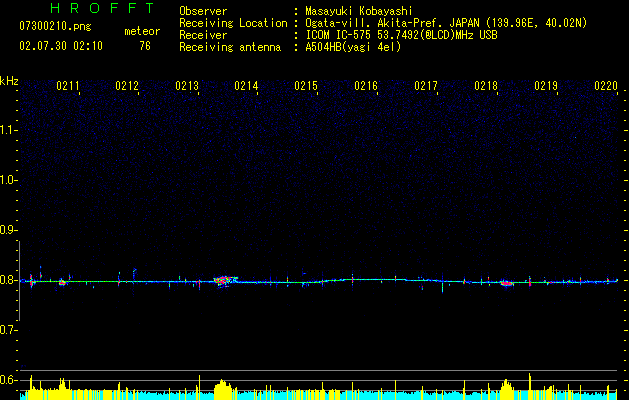The image size is (629, 400).
Task: Click the HROFFT title text
Action: pos(103,8)
